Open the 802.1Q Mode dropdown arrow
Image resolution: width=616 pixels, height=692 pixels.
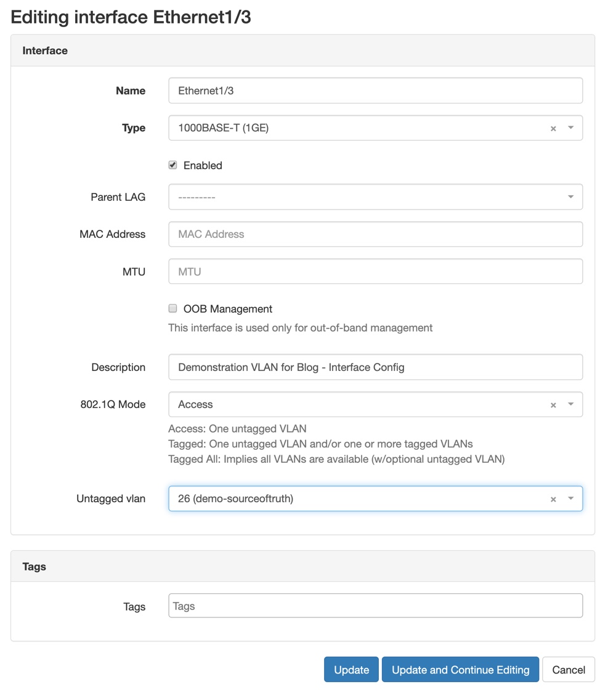[570, 404]
